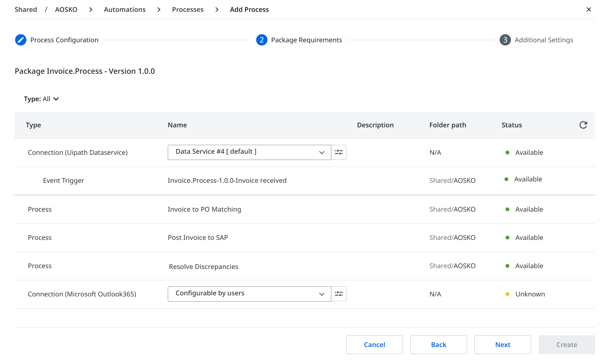Click the Back button
This screenshot has height=364, width=606.
(x=439, y=345)
